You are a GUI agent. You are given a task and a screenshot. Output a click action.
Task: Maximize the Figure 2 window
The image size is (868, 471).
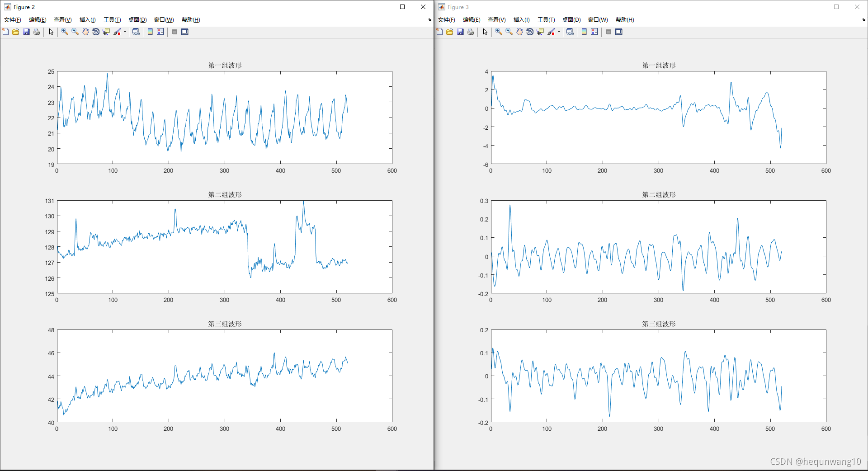[x=402, y=7]
